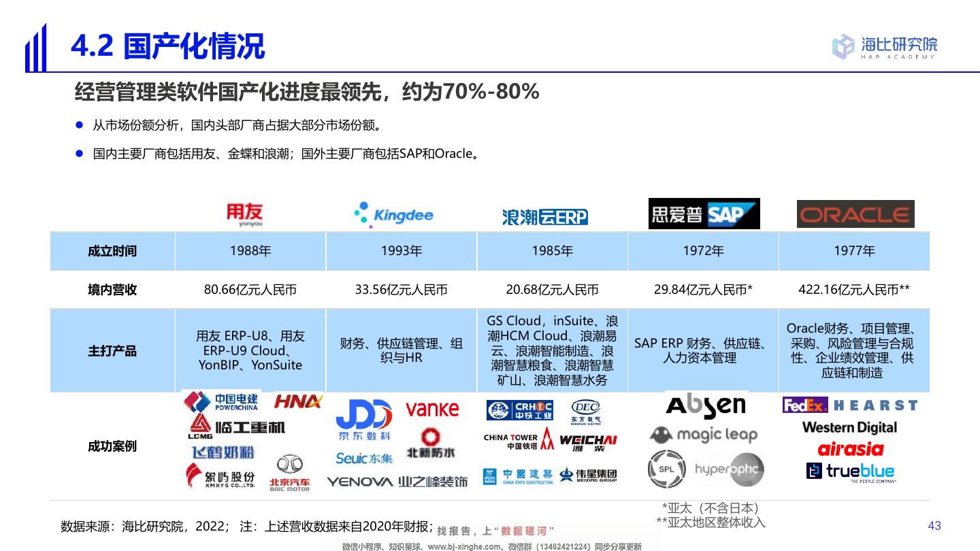The image size is (980, 551).
Task: Select the "Oracle财务、项目管理" product cell
Action: coord(854,351)
